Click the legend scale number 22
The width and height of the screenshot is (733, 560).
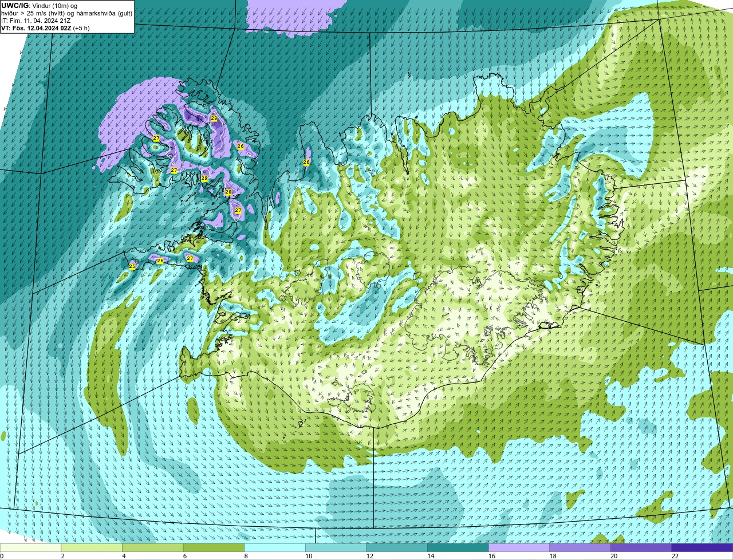point(675,556)
